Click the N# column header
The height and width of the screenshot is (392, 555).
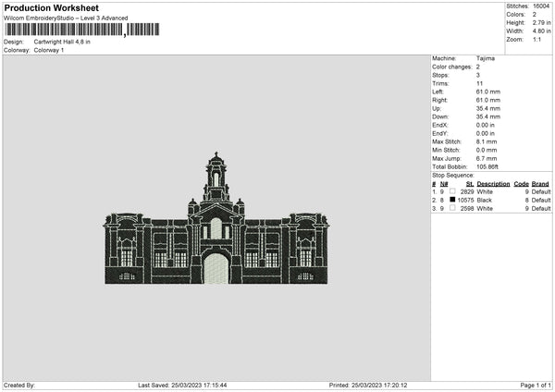coord(444,183)
